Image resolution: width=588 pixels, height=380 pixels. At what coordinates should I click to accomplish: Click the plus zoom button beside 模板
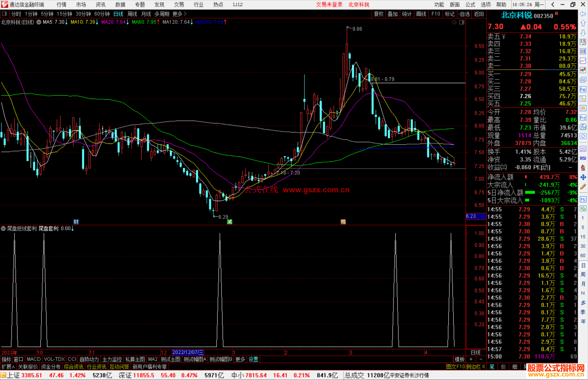471,359
